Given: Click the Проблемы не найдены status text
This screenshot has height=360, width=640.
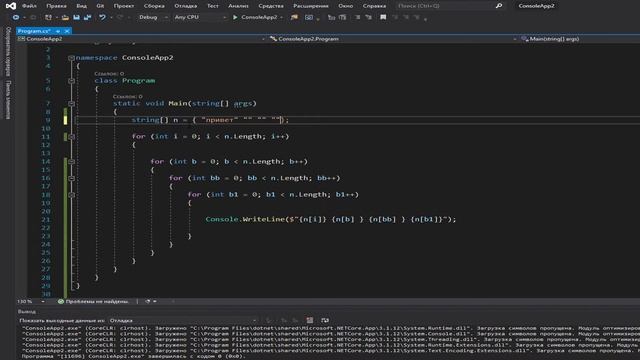Looking at the screenshot, I should click(x=97, y=302).
